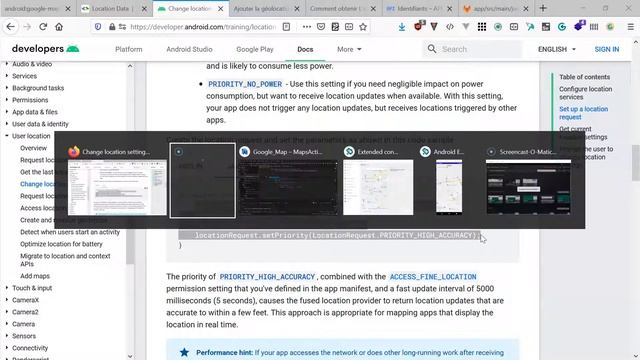640x360 pixels.
Task: Click the Grammarly extension icon
Action: (x=562, y=27)
